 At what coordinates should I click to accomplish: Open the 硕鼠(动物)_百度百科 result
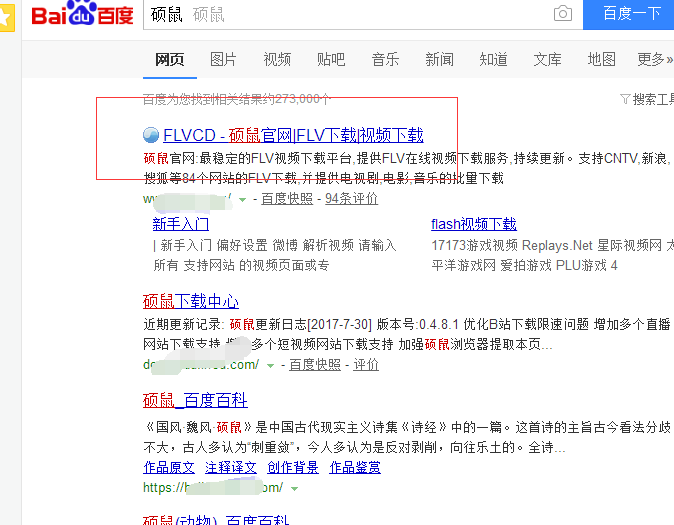[x=216, y=519]
